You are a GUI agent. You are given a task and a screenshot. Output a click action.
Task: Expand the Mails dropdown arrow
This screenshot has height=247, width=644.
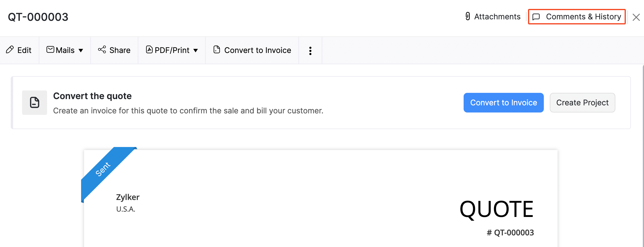(x=81, y=51)
